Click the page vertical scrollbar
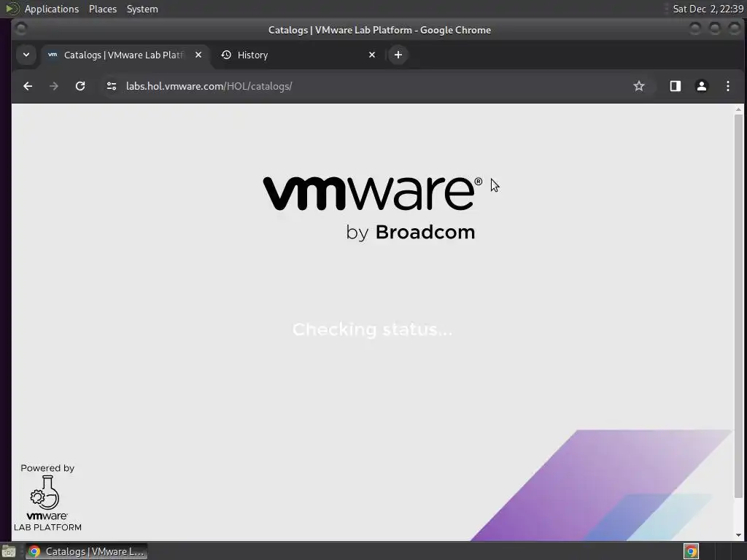 [738, 306]
